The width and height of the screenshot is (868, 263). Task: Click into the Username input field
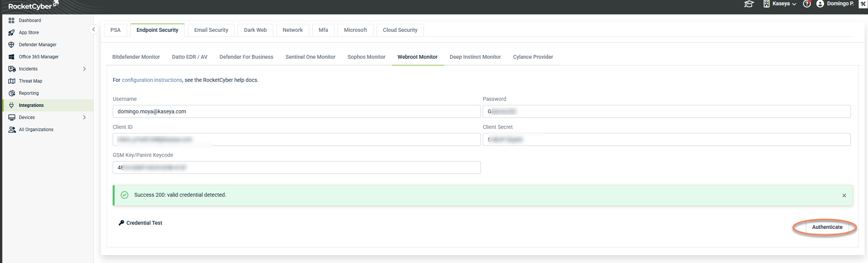coord(296,111)
